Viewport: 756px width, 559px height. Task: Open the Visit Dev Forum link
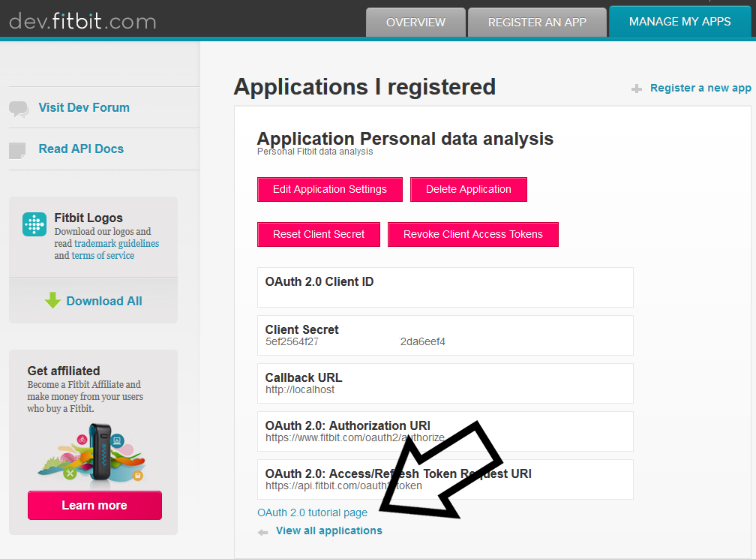[x=84, y=107]
